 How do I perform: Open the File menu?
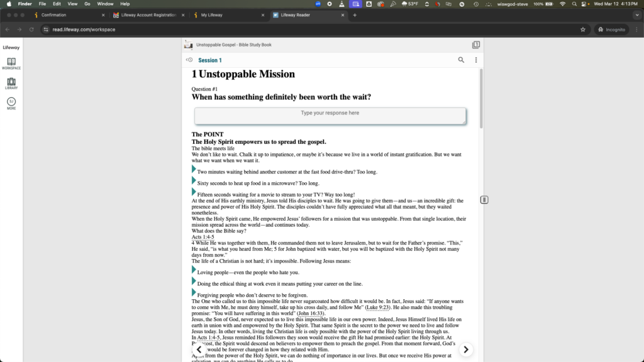click(42, 4)
